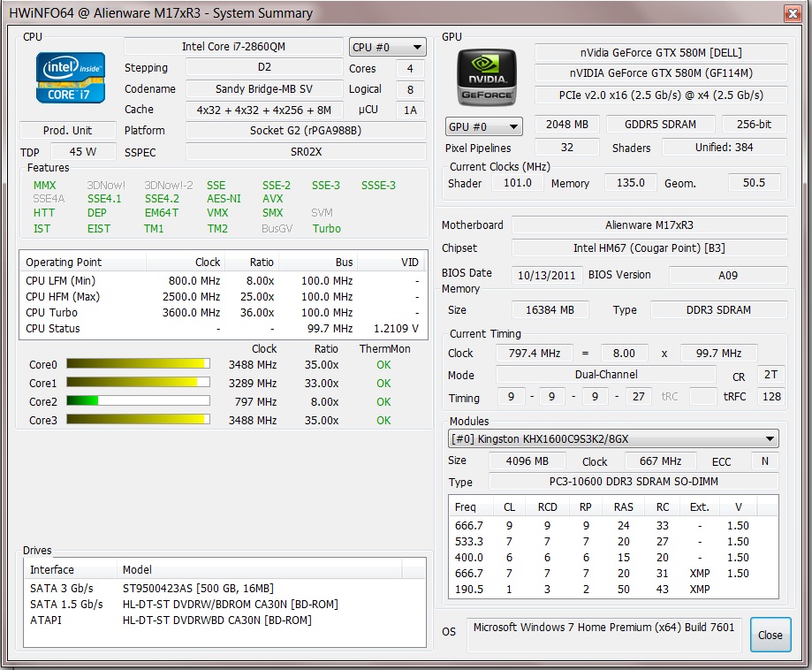This screenshot has height=670, width=812.
Task: Click the Operating Point column header
Action: click(83, 262)
